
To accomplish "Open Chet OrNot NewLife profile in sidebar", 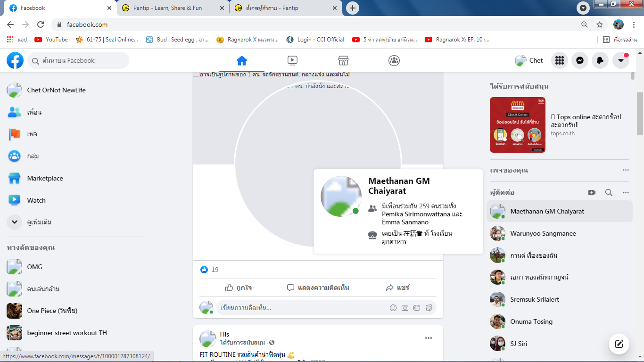I will pos(75,90).
